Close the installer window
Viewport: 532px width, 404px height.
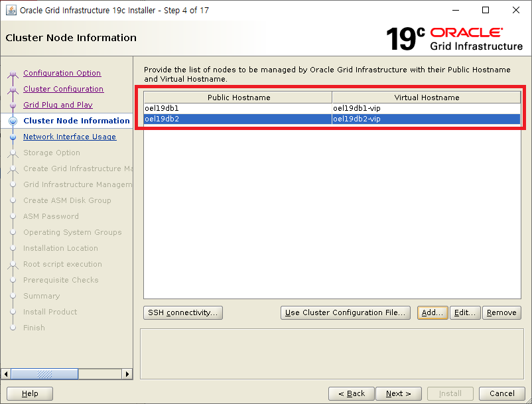coord(515,10)
